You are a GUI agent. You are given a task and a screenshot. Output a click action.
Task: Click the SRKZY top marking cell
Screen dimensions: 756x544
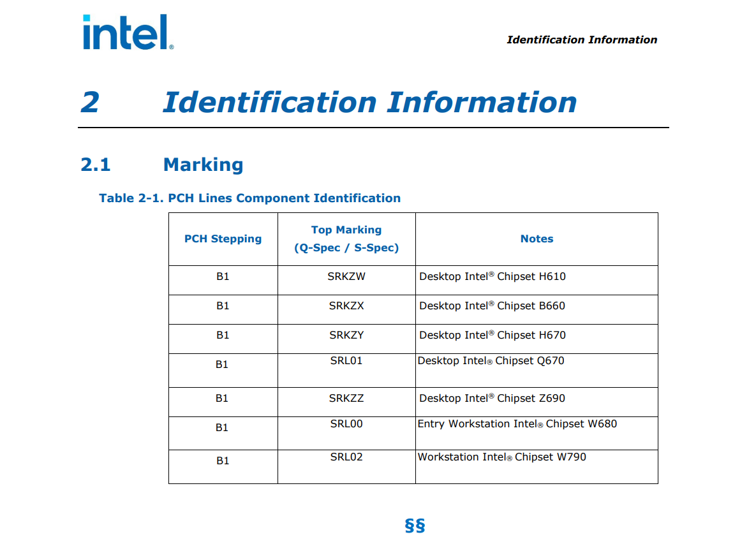point(346,335)
